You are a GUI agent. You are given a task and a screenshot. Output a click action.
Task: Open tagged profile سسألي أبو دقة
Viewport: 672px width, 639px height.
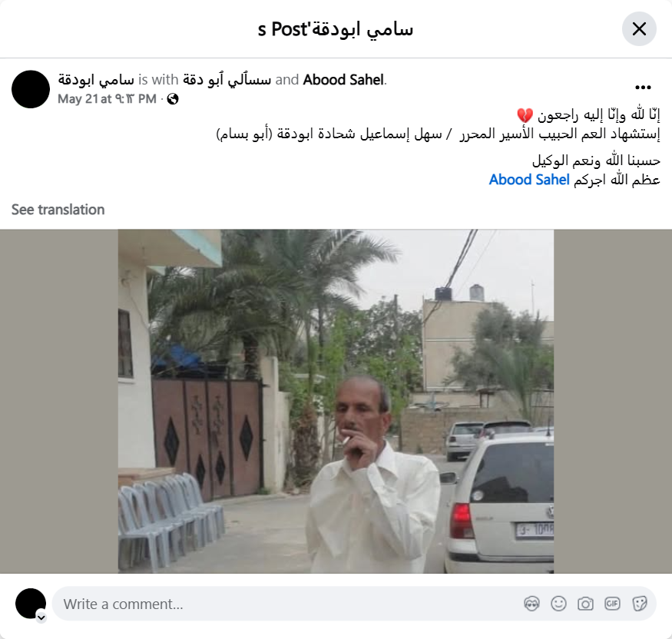point(227,80)
